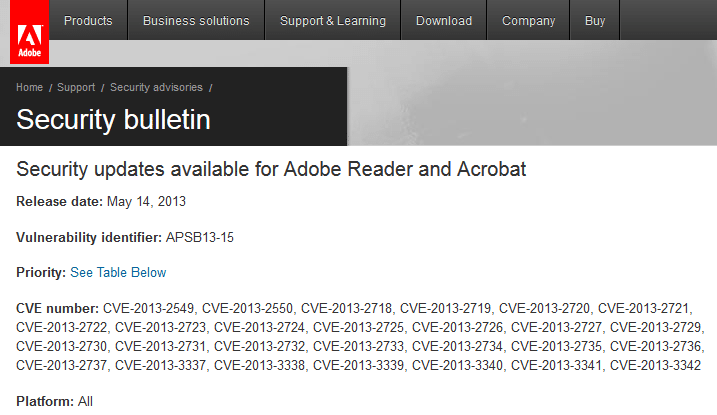Select Buy in the top navigation
Image resolution: width=717 pixels, height=415 pixels.
pyautogui.click(x=595, y=21)
